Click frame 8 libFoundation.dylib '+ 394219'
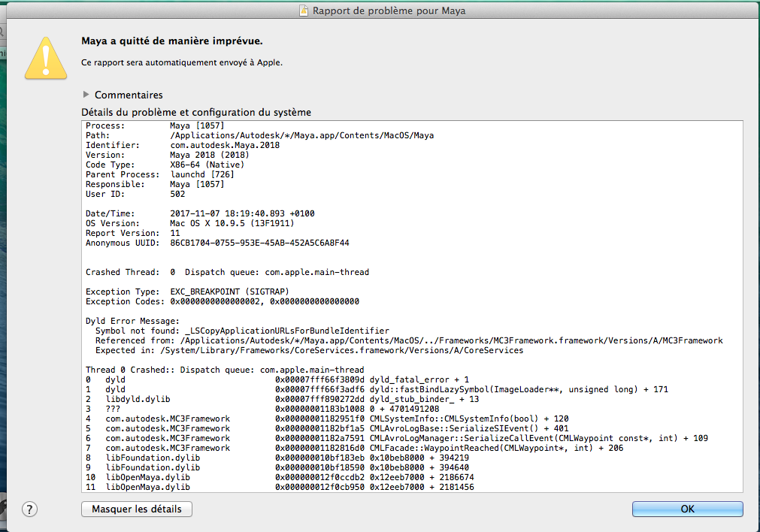760x532 pixels. (x=277, y=458)
